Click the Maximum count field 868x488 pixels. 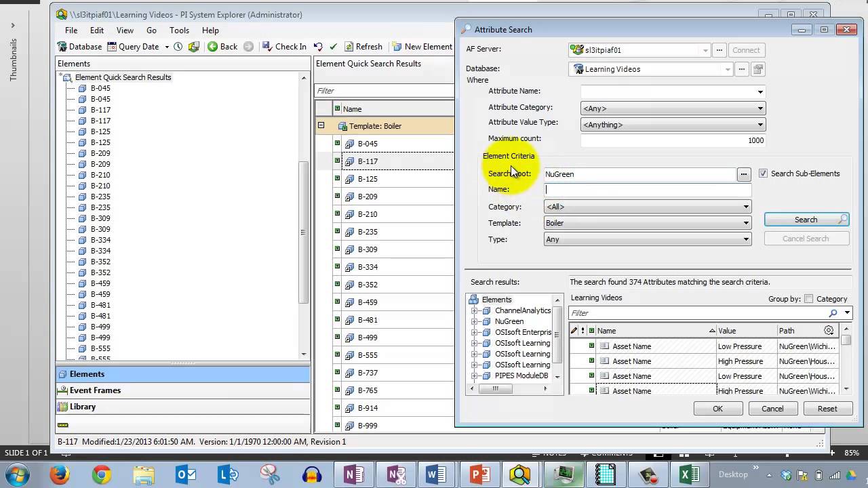pos(673,140)
